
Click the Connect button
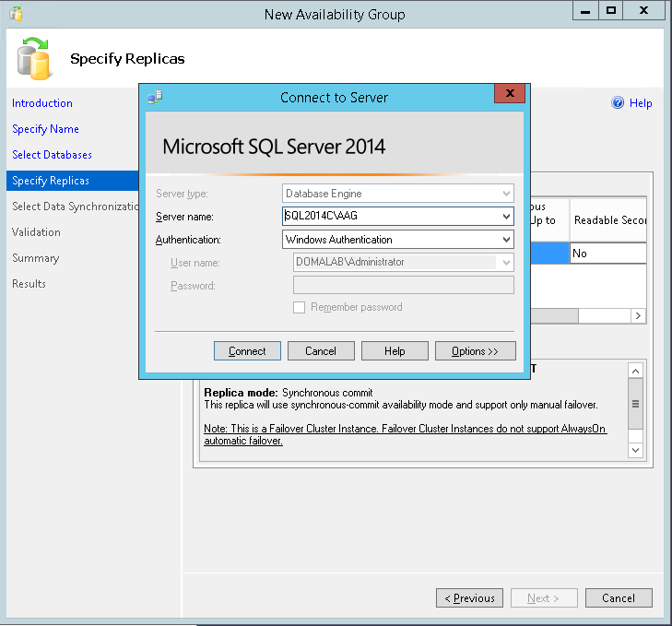(247, 351)
